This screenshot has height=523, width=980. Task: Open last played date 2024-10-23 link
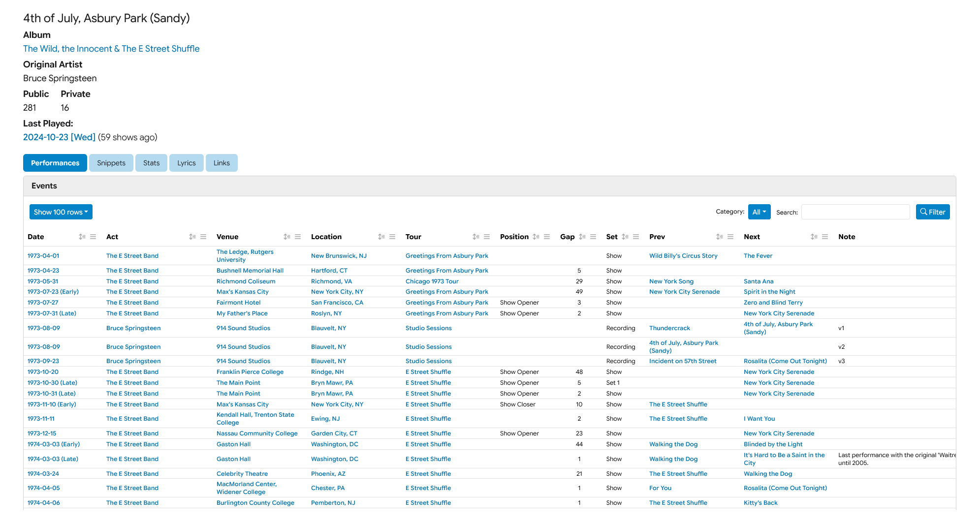click(59, 137)
